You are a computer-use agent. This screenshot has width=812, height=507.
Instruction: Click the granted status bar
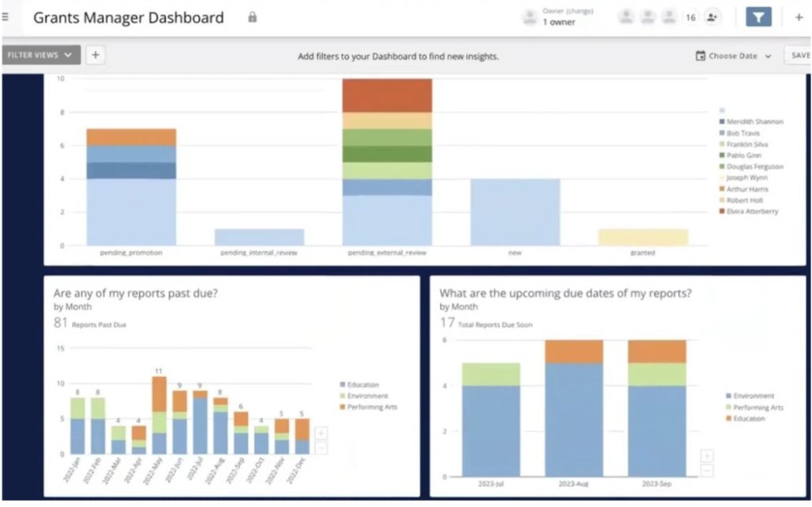(643, 237)
